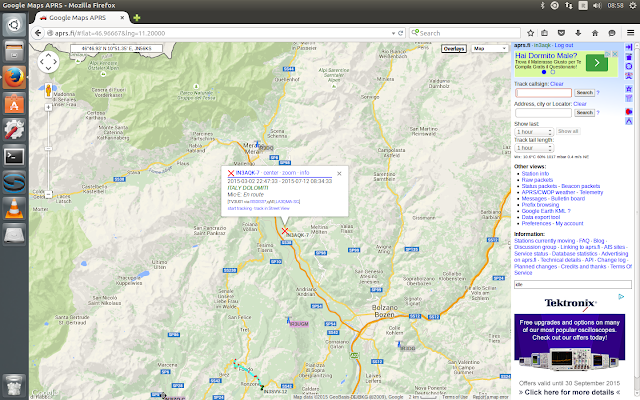Open Terminal from the Ubuntu launcher
The height and width of the screenshot is (400, 640).
pos(14,156)
